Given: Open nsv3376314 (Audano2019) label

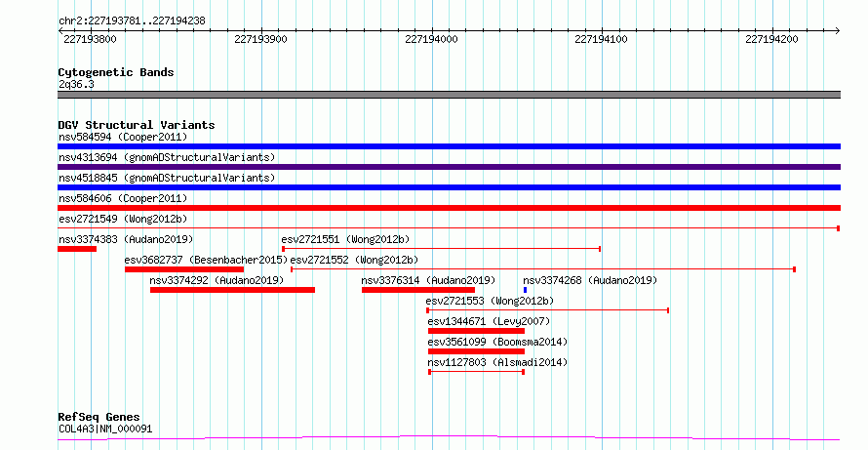Looking at the screenshot, I should [x=428, y=280].
